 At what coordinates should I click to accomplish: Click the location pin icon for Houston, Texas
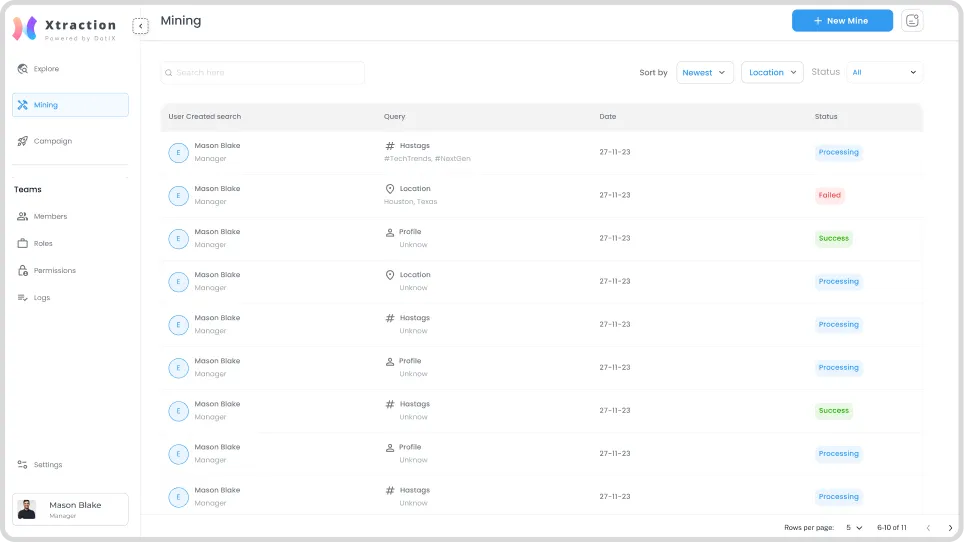(390, 189)
